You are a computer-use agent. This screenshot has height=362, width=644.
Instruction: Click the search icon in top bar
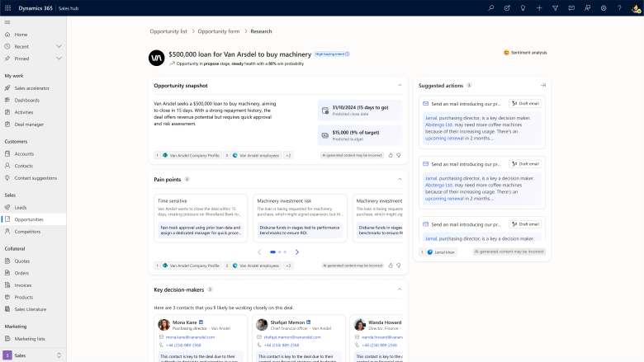pyautogui.click(x=490, y=7)
